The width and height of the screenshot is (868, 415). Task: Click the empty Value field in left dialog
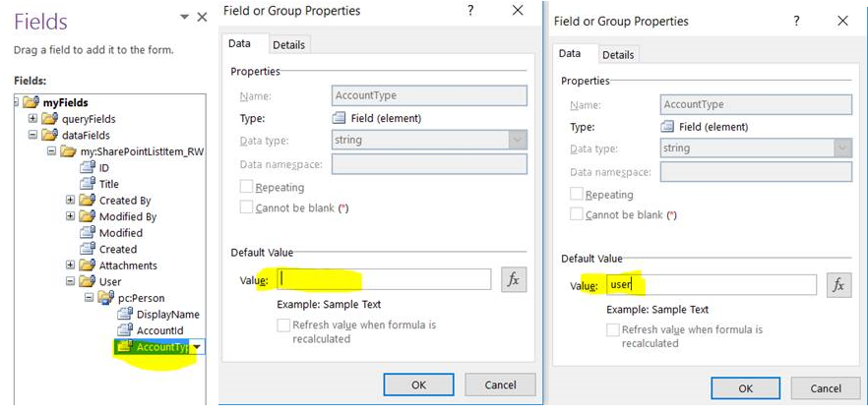click(x=383, y=279)
